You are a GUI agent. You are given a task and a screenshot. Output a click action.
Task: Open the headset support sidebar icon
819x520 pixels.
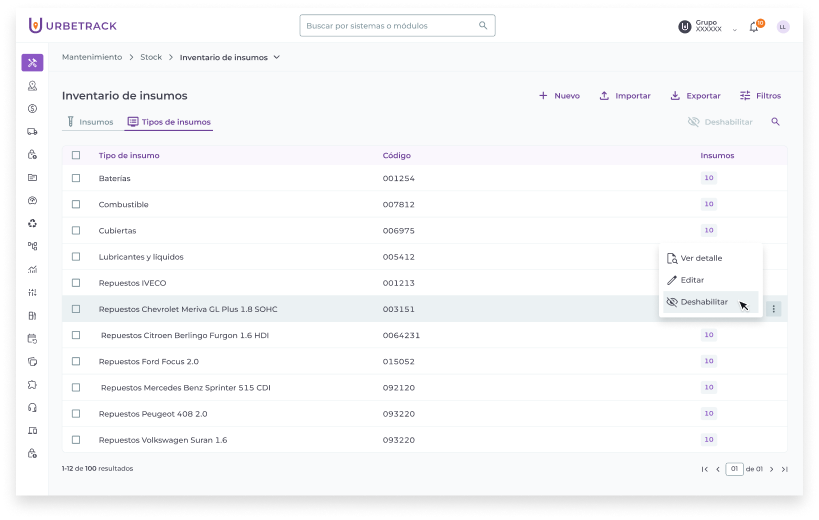pyautogui.click(x=32, y=407)
